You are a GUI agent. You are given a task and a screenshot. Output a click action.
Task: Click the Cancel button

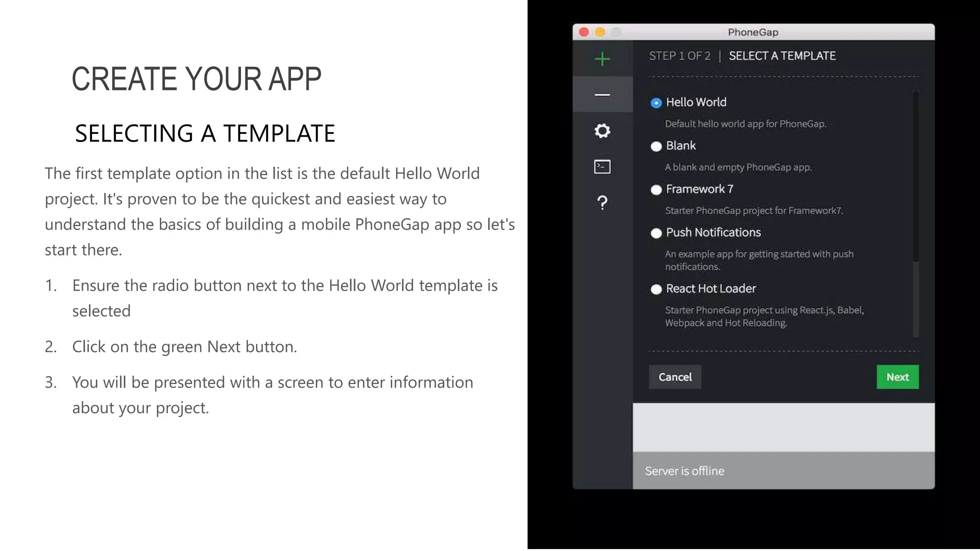pos(675,377)
